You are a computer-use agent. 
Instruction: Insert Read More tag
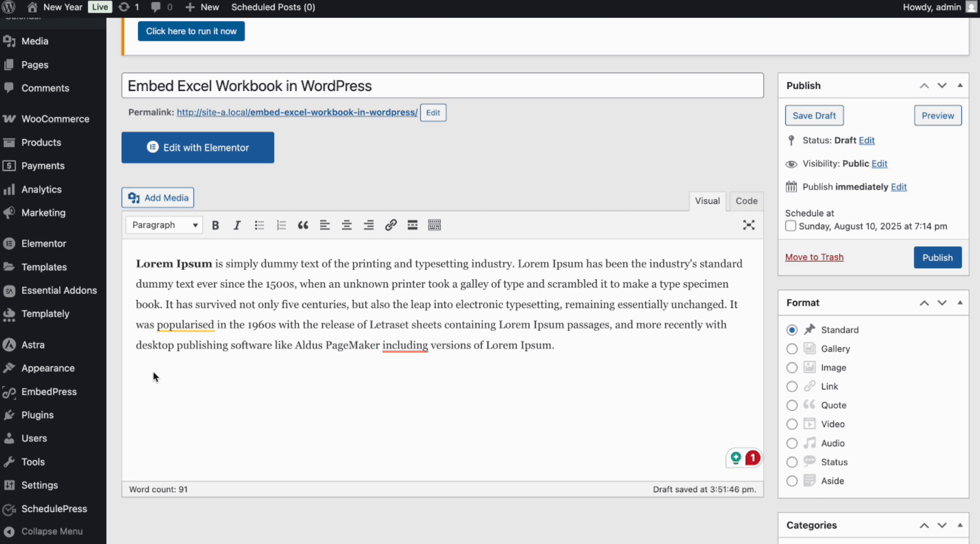pyautogui.click(x=412, y=225)
